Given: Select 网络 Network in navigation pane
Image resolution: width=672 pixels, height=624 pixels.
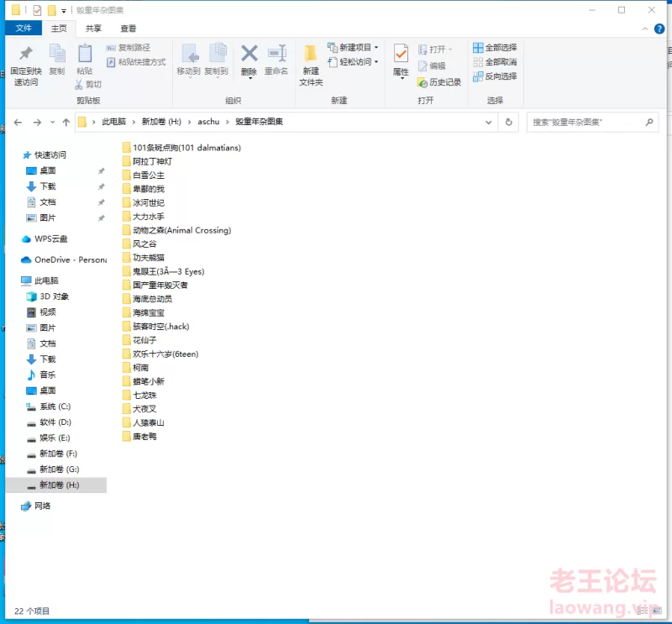Looking at the screenshot, I should [x=36, y=506].
